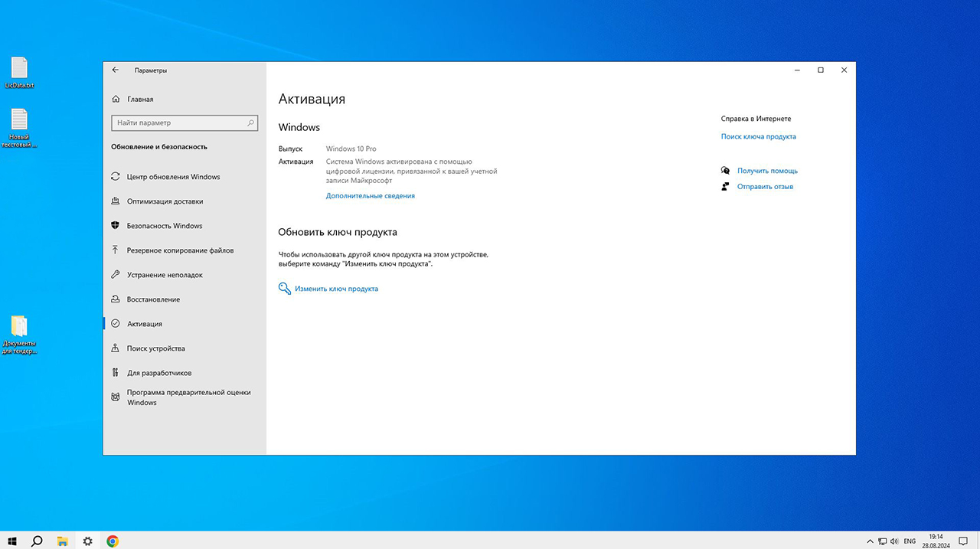Click the back arrow in Settings window
Viewport: 980px width, 549px height.
tap(116, 70)
